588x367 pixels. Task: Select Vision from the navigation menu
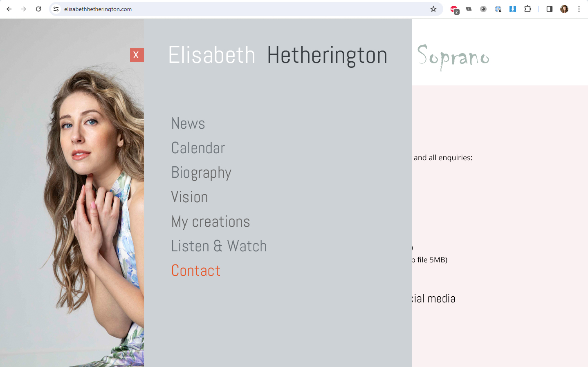(189, 197)
